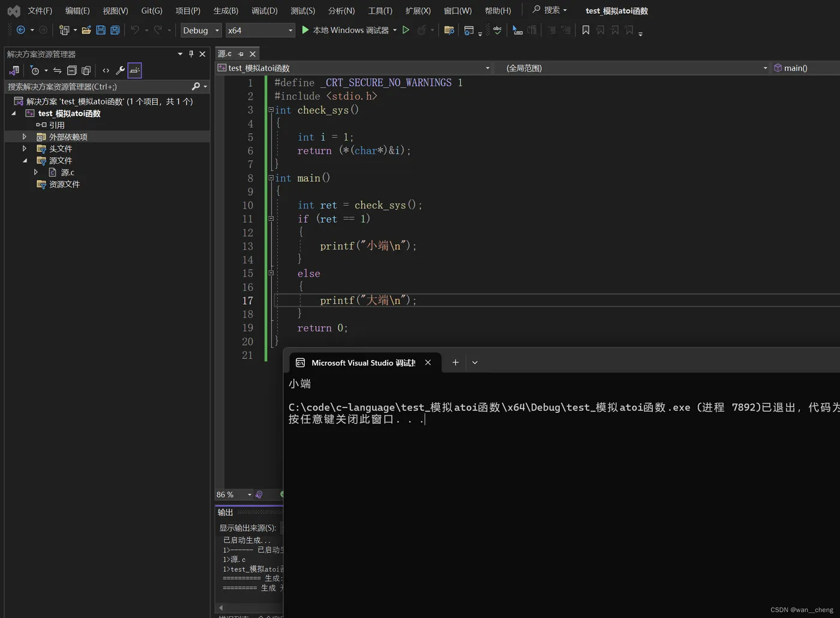Image resolution: width=840 pixels, height=618 pixels.
Task: Expand the 外部依赖项 tree node
Action: (x=25, y=137)
